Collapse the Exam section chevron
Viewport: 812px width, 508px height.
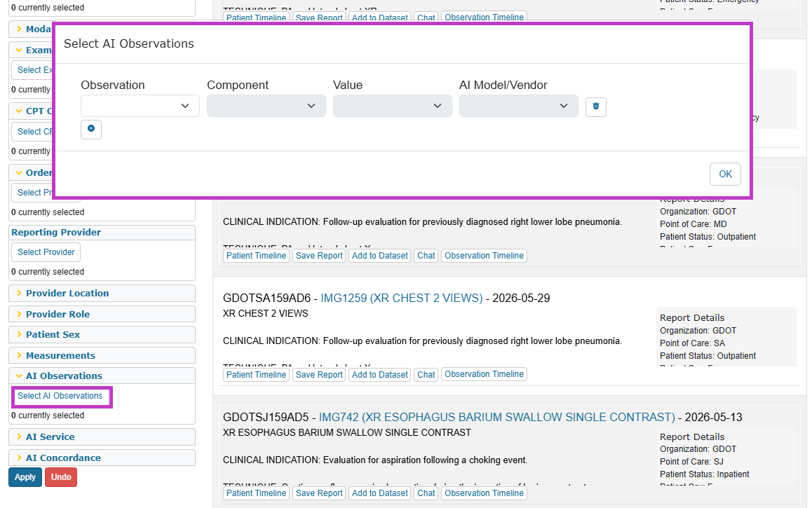pyautogui.click(x=19, y=50)
